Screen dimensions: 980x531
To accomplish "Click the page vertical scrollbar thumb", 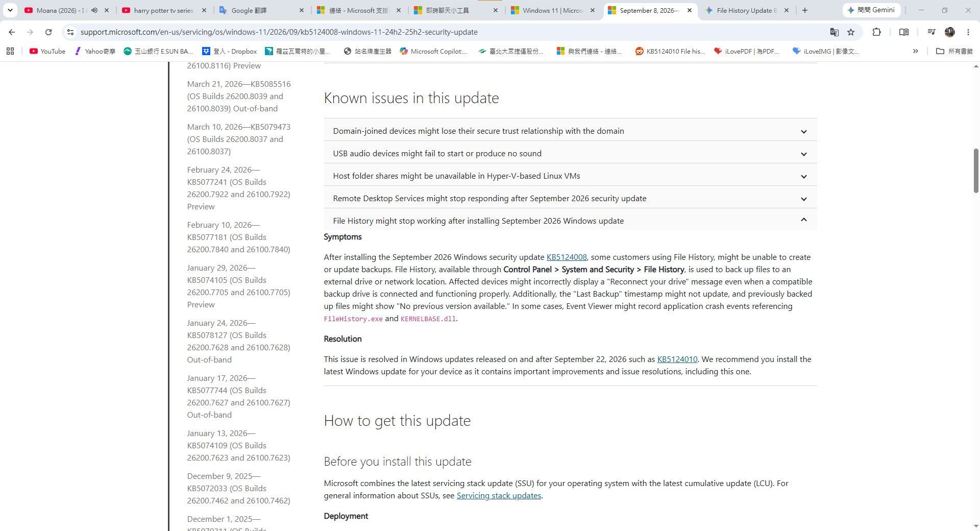I will point(976,171).
